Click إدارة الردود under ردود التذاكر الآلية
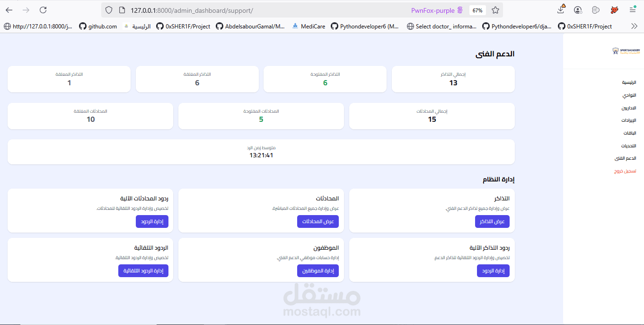644x325 pixels. [493, 271]
